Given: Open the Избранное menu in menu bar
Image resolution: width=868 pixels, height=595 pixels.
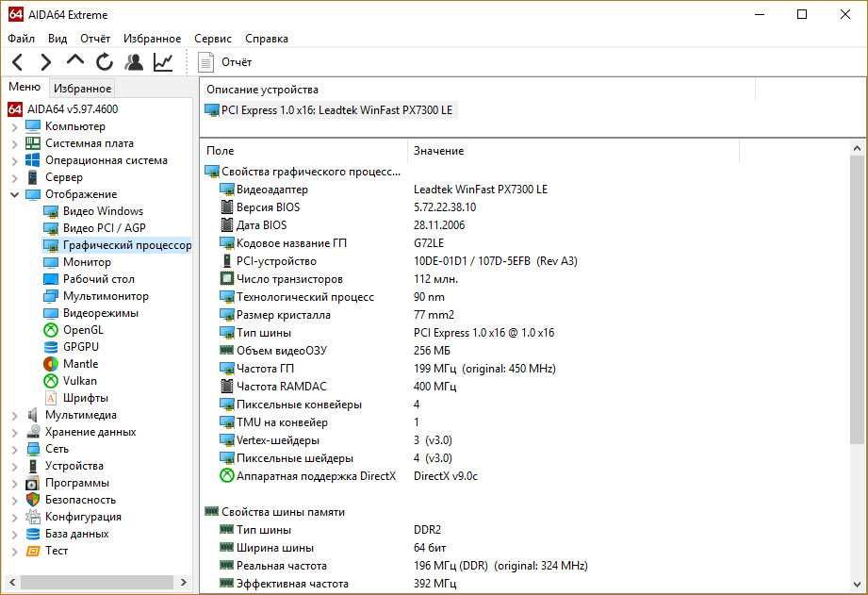Looking at the screenshot, I should [152, 39].
